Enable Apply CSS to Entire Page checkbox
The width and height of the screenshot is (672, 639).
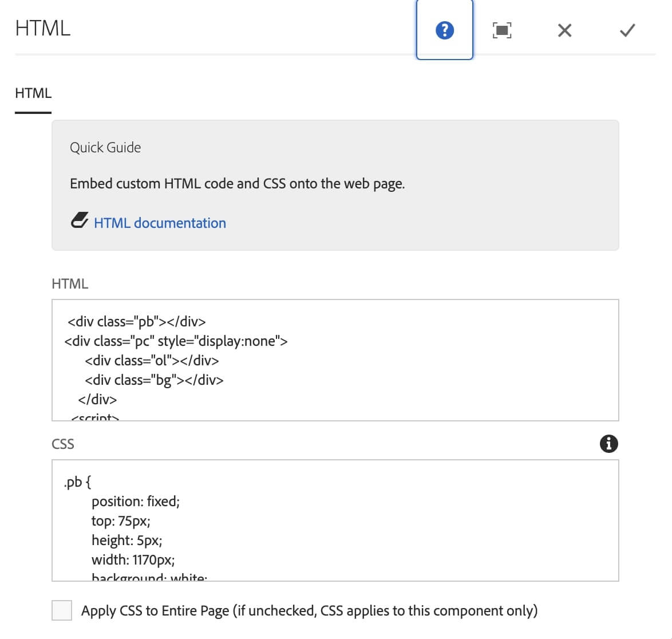(62, 610)
